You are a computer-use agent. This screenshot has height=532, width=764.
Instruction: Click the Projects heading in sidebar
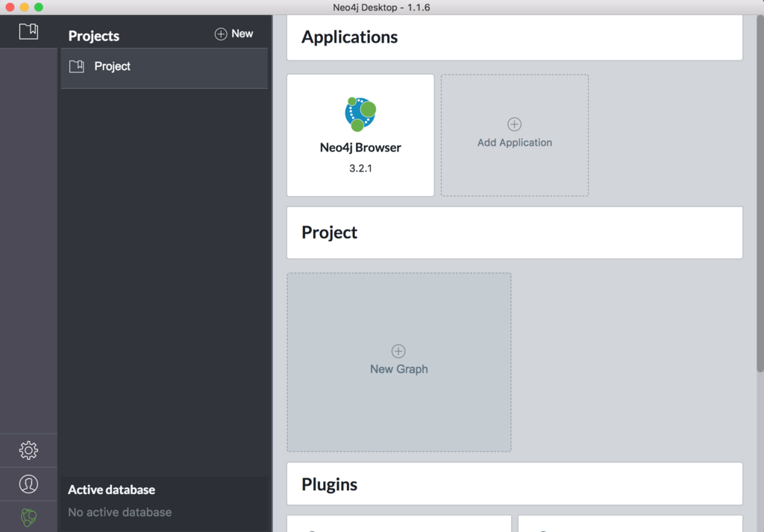coord(93,36)
